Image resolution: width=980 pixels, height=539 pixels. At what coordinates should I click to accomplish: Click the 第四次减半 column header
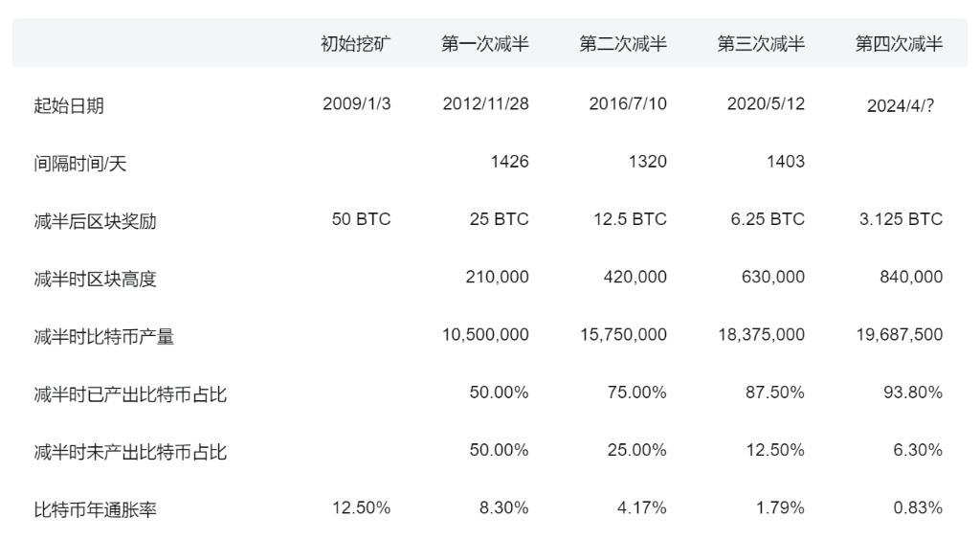tap(899, 45)
